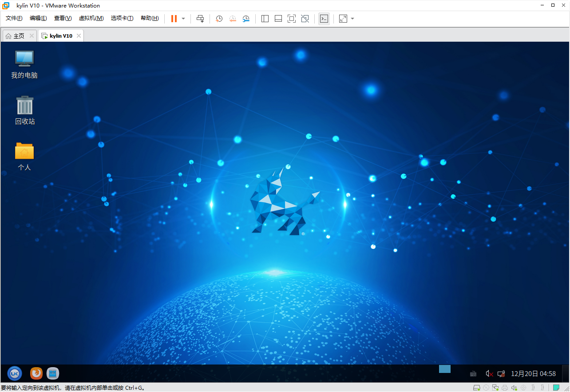The image size is (570, 392).
Task: Close the kylin V10 tab
Action: tap(79, 36)
